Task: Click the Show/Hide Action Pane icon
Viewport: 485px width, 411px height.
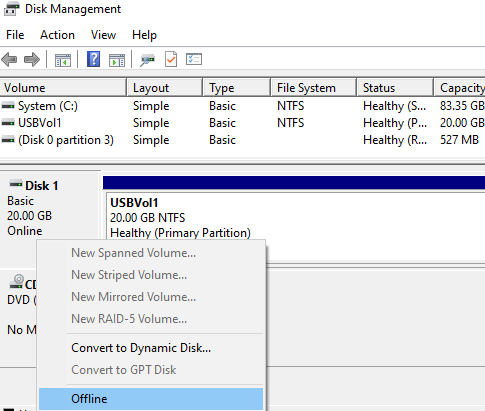Action: tap(117, 60)
